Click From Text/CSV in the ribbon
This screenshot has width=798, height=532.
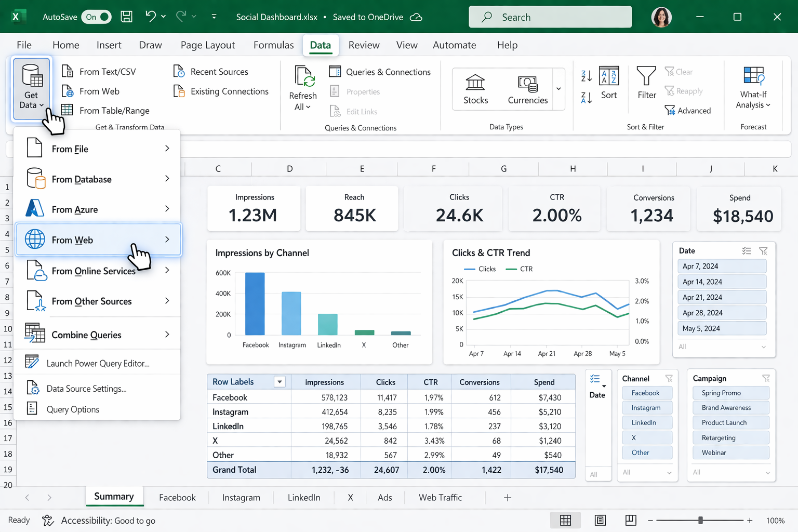(99, 71)
